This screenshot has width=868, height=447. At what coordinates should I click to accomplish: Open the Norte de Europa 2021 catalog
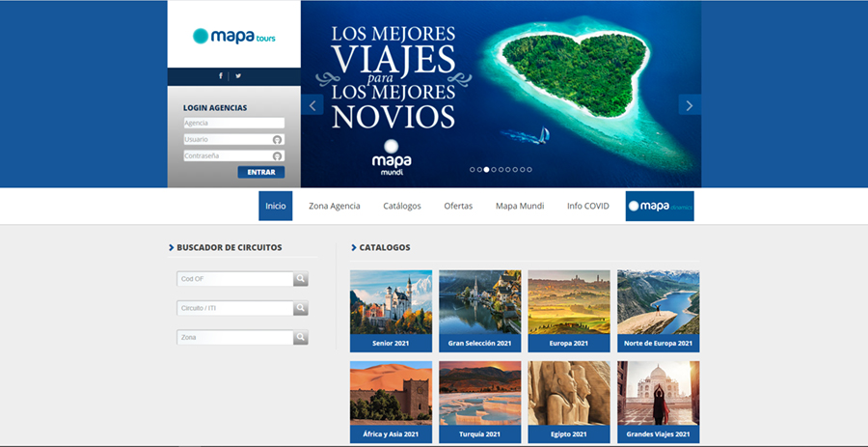tap(658, 311)
